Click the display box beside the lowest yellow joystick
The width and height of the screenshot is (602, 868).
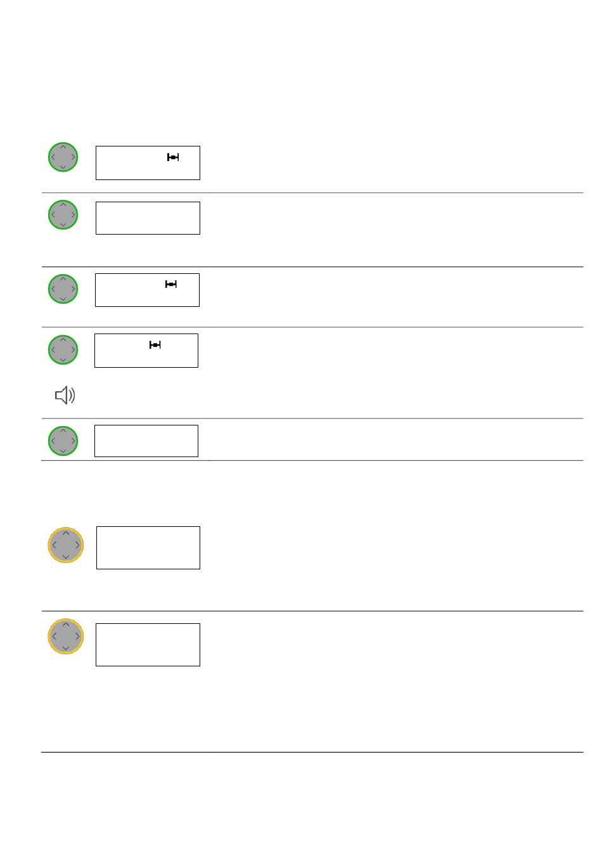[148, 645]
